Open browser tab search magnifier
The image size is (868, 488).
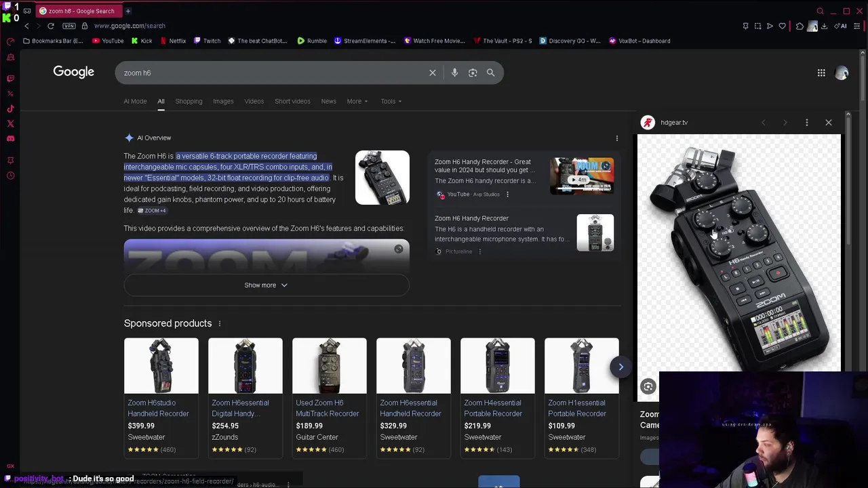click(820, 11)
